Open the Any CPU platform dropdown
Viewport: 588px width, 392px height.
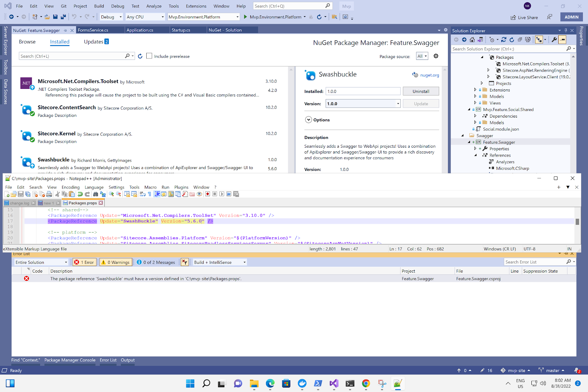coord(145,17)
